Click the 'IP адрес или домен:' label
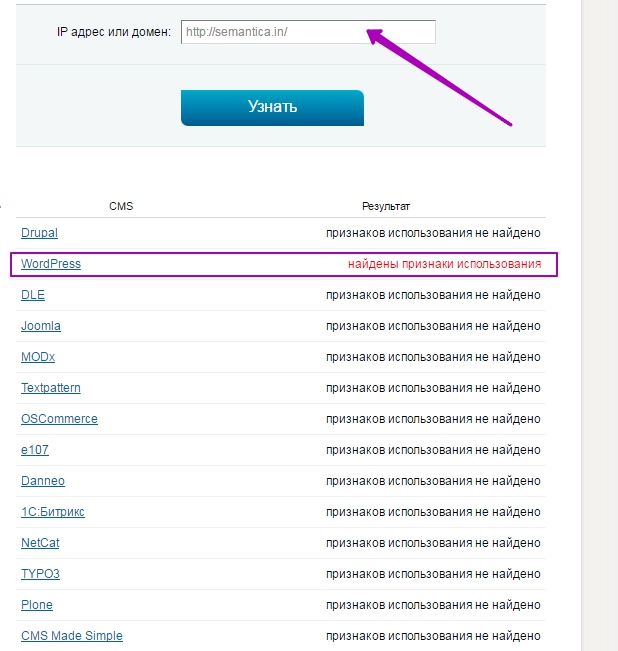 point(114,32)
